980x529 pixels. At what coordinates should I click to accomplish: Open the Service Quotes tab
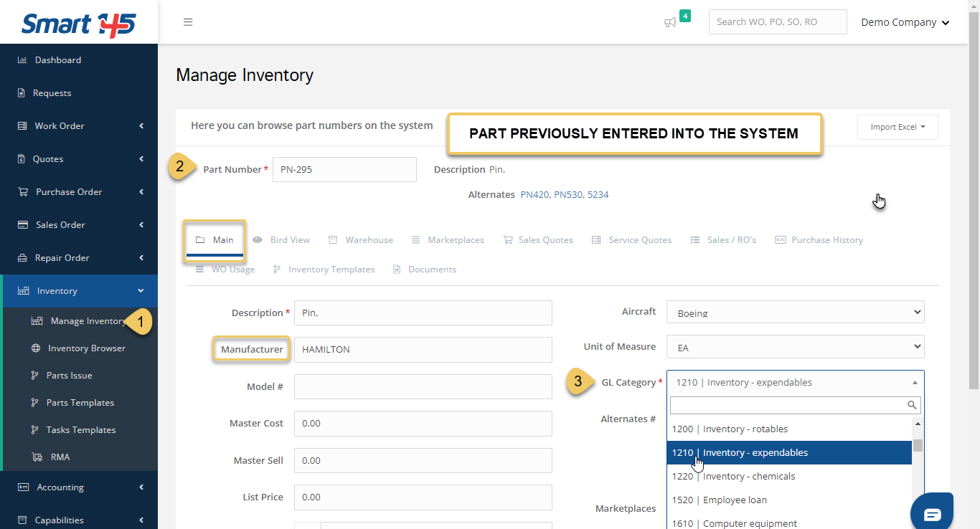pos(631,240)
